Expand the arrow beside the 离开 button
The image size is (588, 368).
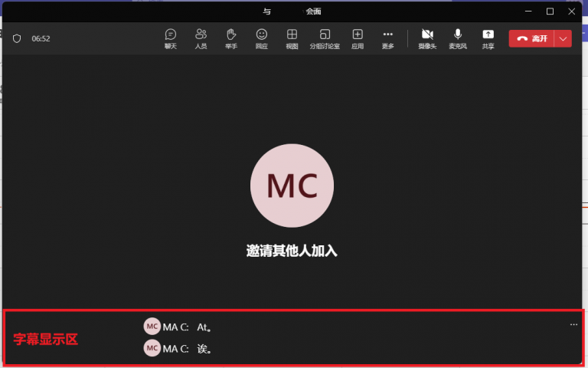(563, 38)
